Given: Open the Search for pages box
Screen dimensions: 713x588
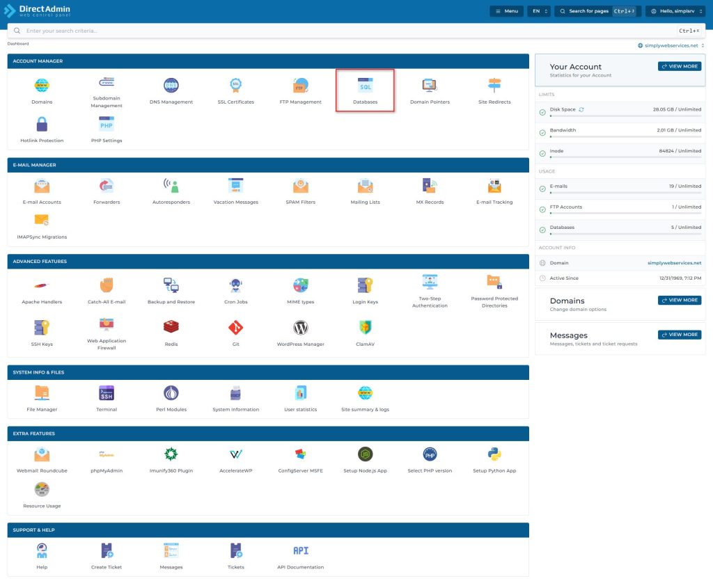Looking at the screenshot, I should click(597, 11).
